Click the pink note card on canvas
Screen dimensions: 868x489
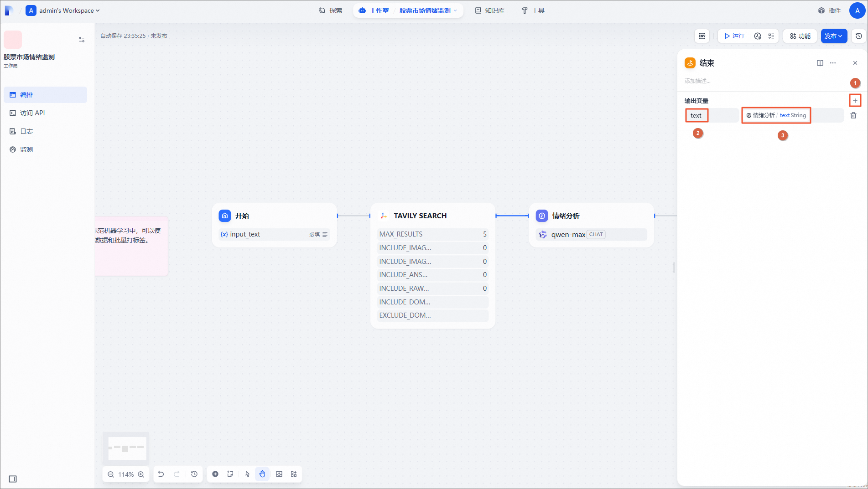tap(131, 246)
